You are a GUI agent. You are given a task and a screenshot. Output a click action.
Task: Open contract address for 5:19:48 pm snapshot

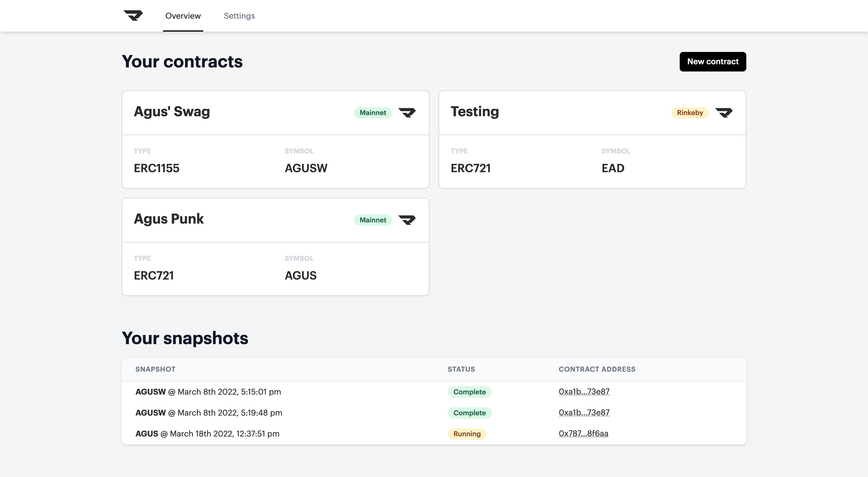(x=584, y=413)
